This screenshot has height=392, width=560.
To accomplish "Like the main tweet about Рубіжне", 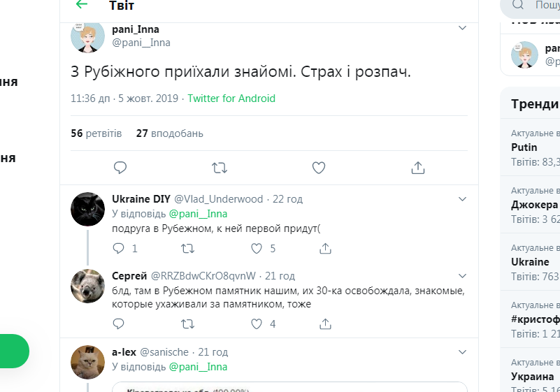I will pyautogui.click(x=319, y=168).
